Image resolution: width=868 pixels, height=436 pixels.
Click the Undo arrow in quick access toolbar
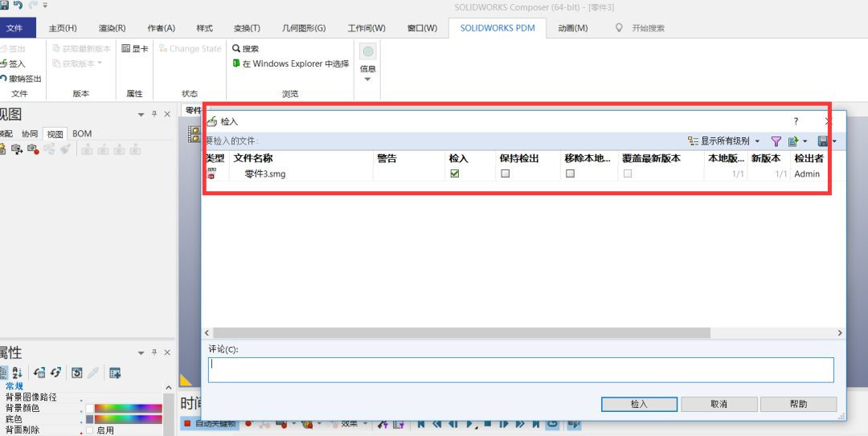click(17, 6)
